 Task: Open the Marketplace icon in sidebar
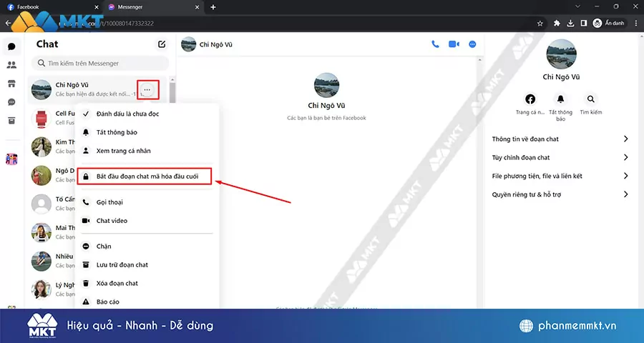pos(11,84)
